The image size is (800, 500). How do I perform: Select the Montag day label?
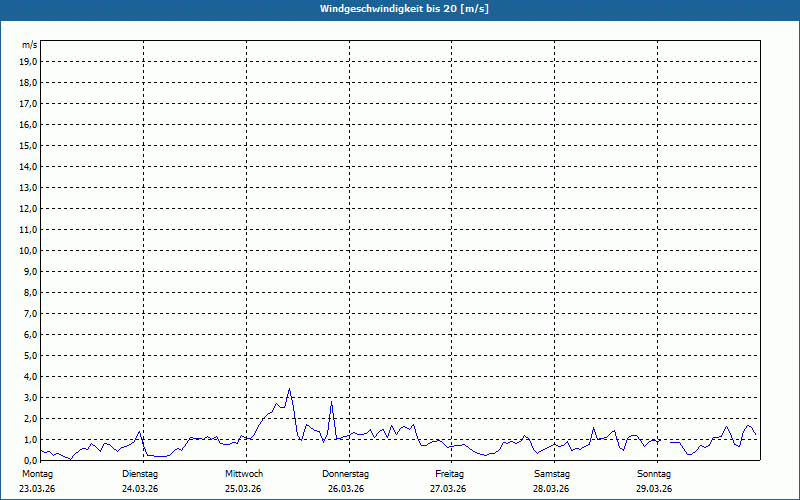(37, 473)
